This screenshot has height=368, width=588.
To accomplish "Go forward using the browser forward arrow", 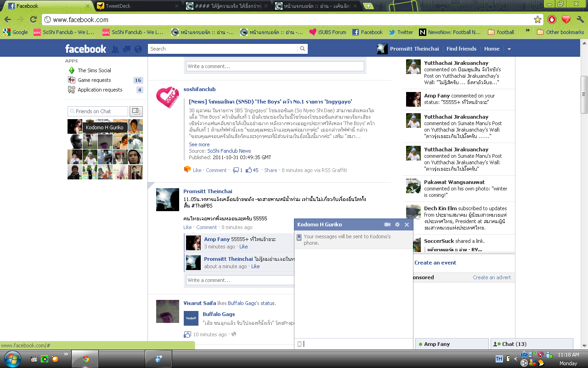I will point(21,20).
